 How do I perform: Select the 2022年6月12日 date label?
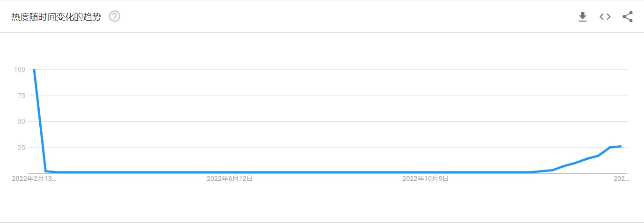point(230,178)
